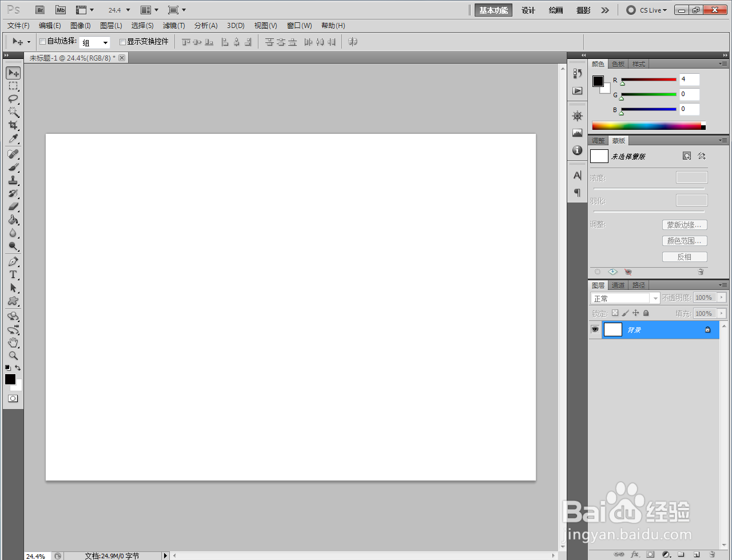This screenshot has height=560, width=732.
Task: Select the 3D Rotate tool
Action: pyautogui.click(x=13, y=316)
